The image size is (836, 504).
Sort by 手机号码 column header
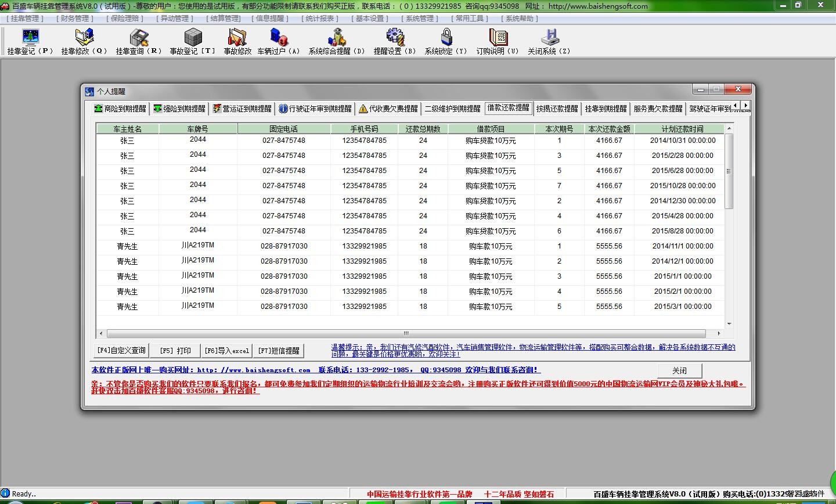tap(364, 129)
